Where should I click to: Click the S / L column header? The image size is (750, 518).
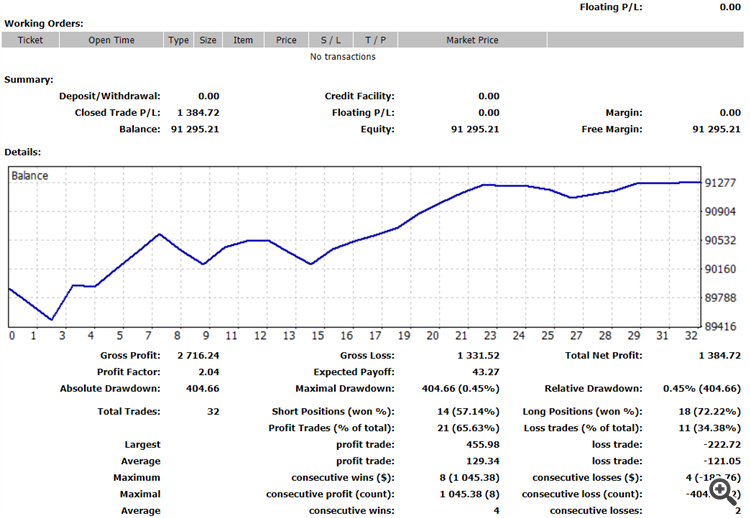tap(331, 40)
